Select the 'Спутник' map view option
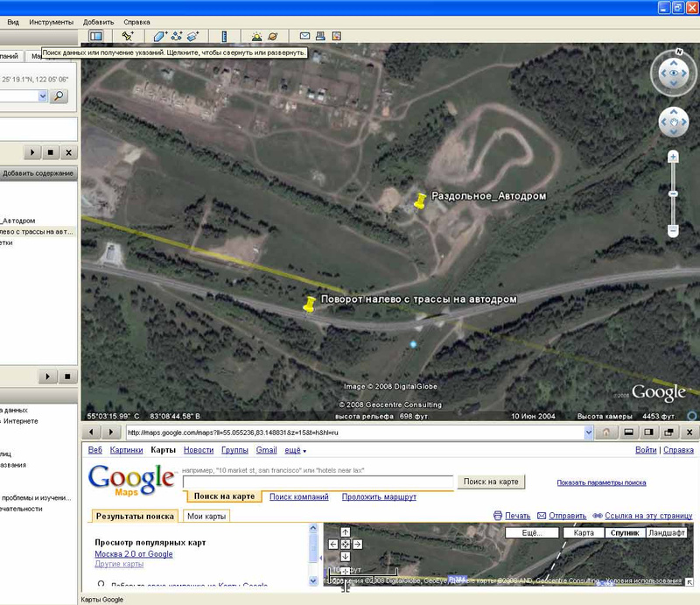The image size is (700, 605). (623, 532)
